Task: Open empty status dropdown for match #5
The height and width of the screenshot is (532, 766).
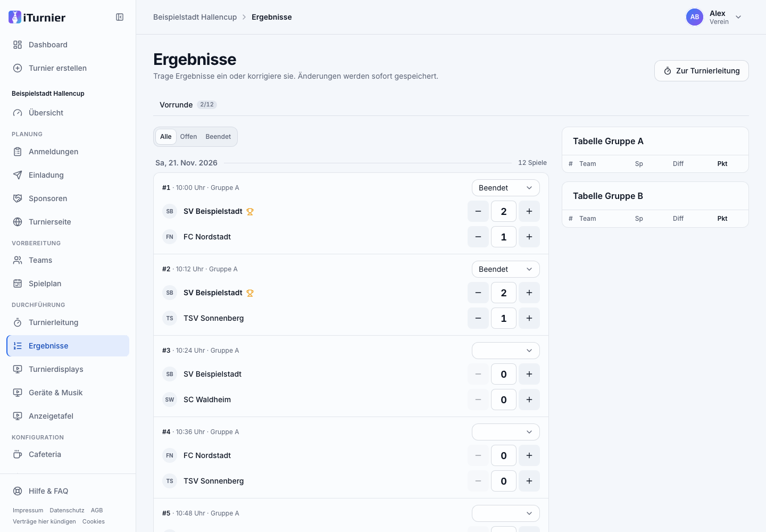Action: (x=506, y=513)
